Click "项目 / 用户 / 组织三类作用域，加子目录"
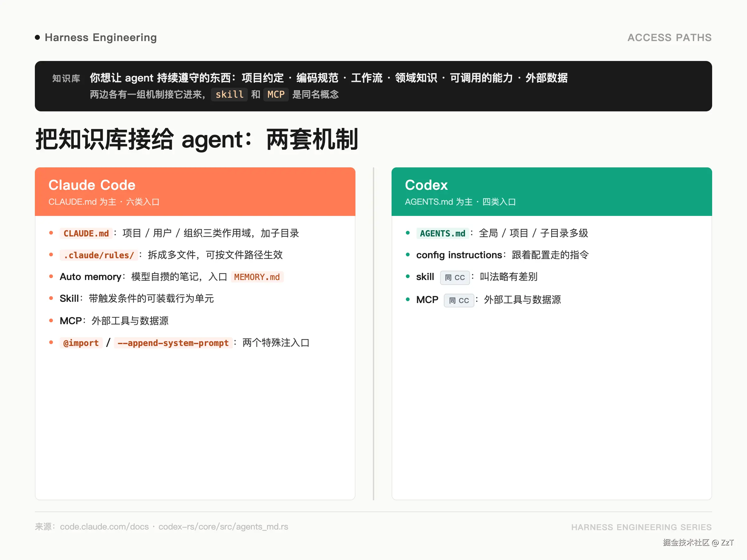The height and width of the screenshot is (560, 747). 211,233
